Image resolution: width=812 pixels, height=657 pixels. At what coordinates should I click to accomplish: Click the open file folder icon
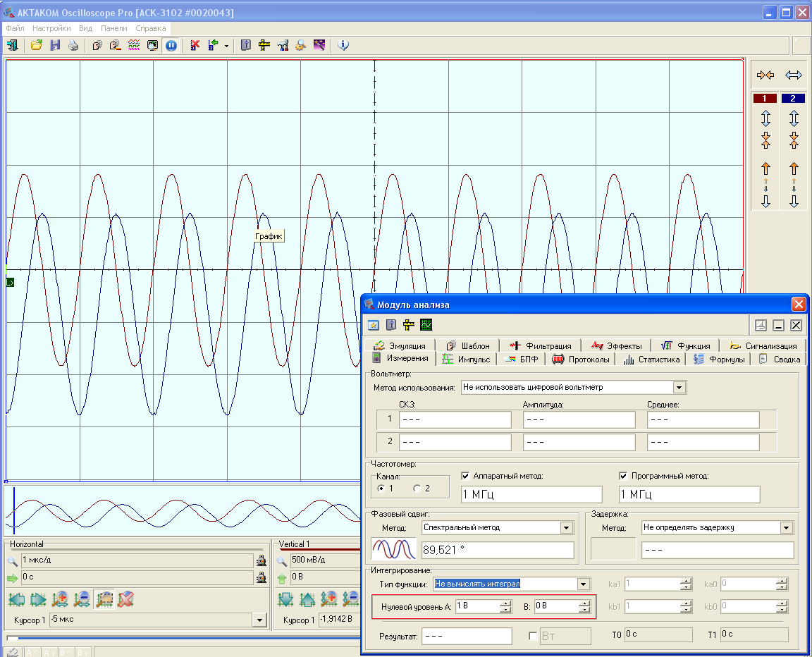point(37,45)
